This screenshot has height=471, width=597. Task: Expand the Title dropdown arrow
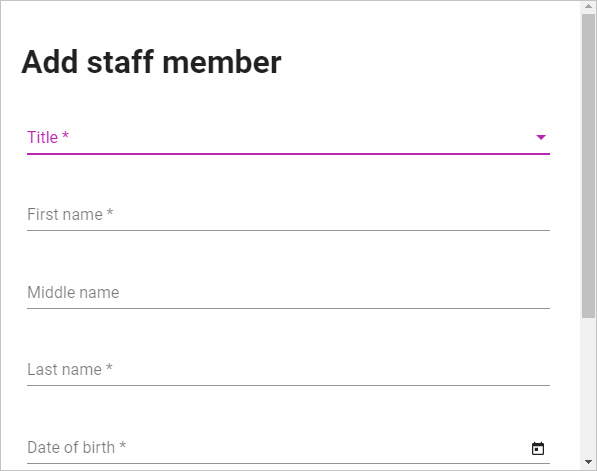(541, 137)
